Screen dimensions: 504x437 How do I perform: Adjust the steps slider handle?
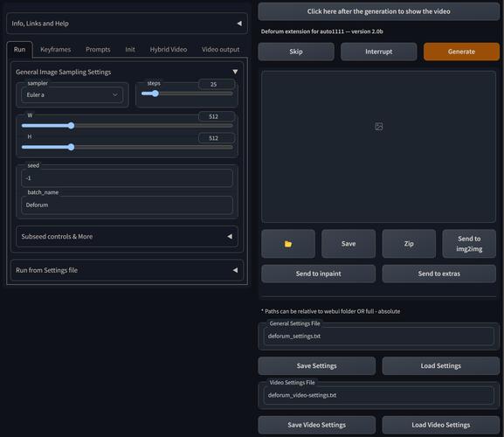pyautogui.click(x=155, y=94)
